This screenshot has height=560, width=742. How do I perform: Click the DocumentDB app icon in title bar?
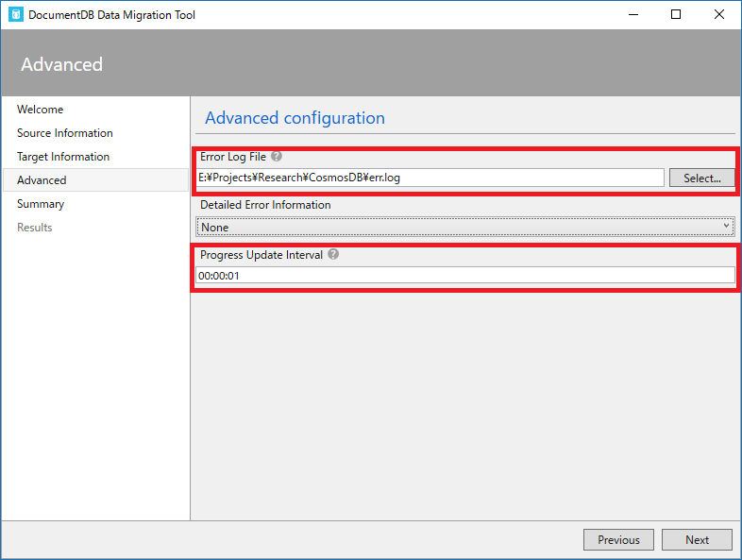tap(16, 15)
